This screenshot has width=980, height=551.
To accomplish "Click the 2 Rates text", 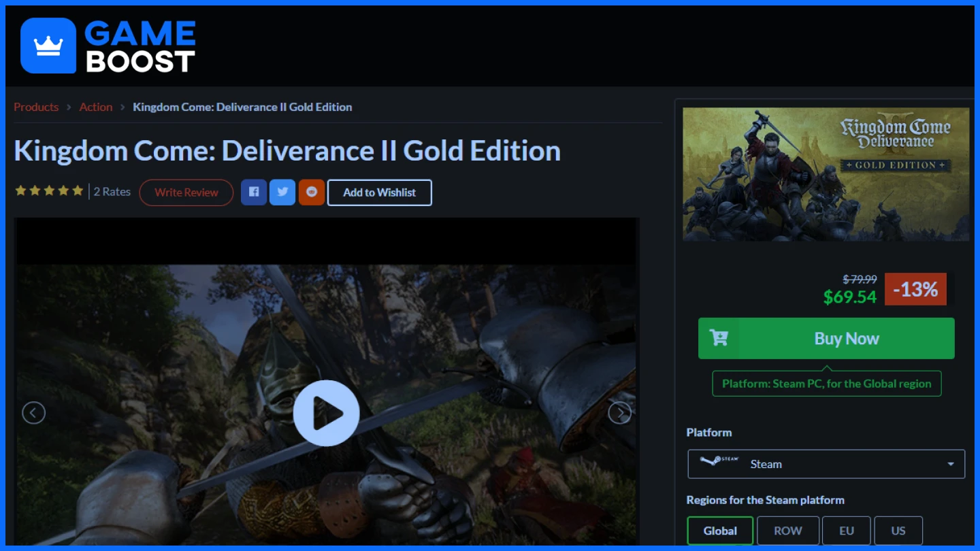I will pyautogui.click(x=112, y=192).
